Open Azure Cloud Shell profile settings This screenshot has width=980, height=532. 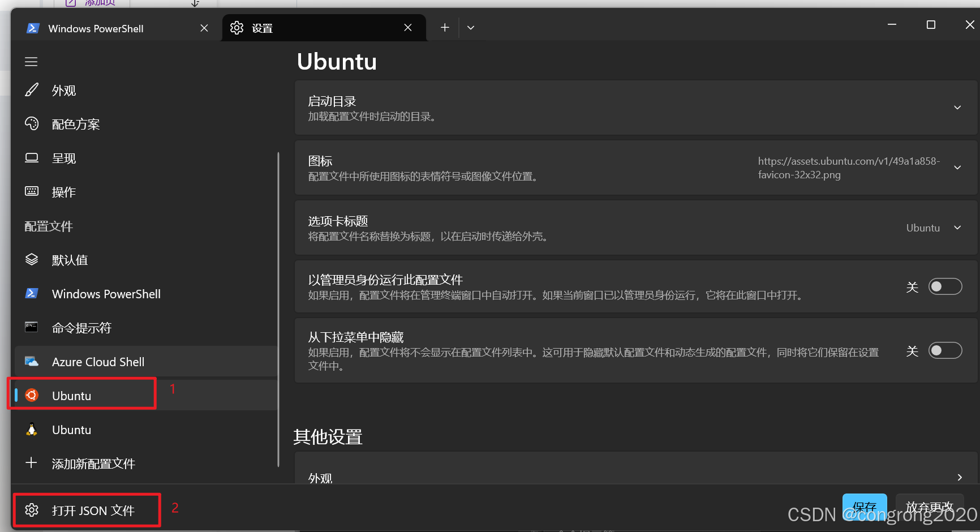146,362
